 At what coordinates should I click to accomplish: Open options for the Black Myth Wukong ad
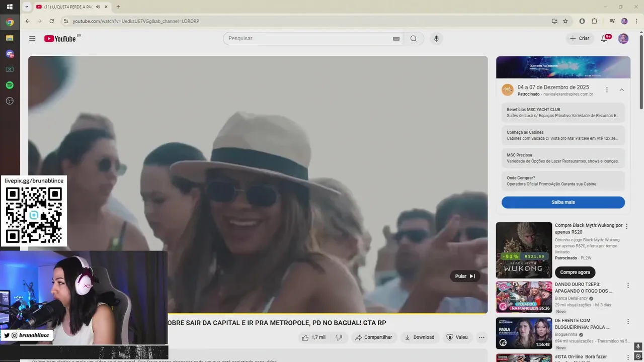point(627,226)
